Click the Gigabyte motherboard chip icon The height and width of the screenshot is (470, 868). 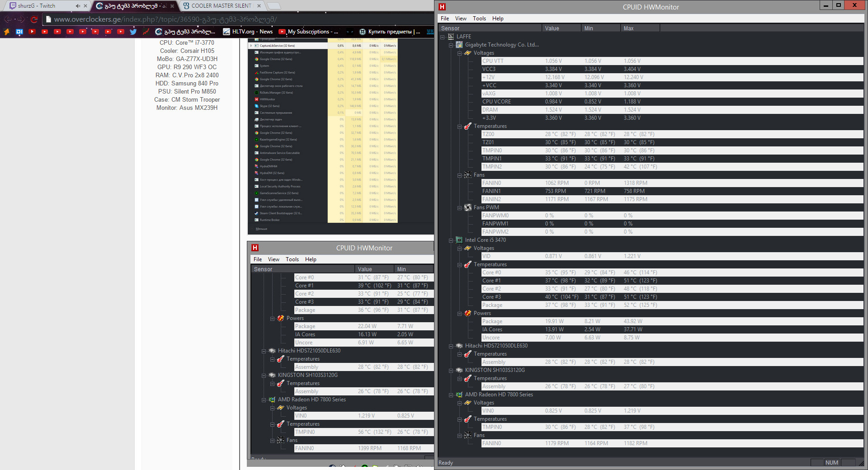[459, 45]
